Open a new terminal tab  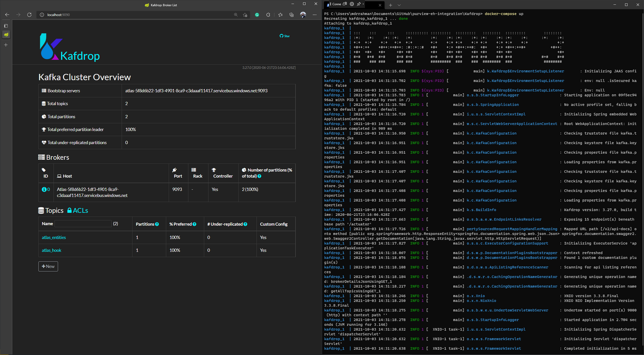pos(390,5)
